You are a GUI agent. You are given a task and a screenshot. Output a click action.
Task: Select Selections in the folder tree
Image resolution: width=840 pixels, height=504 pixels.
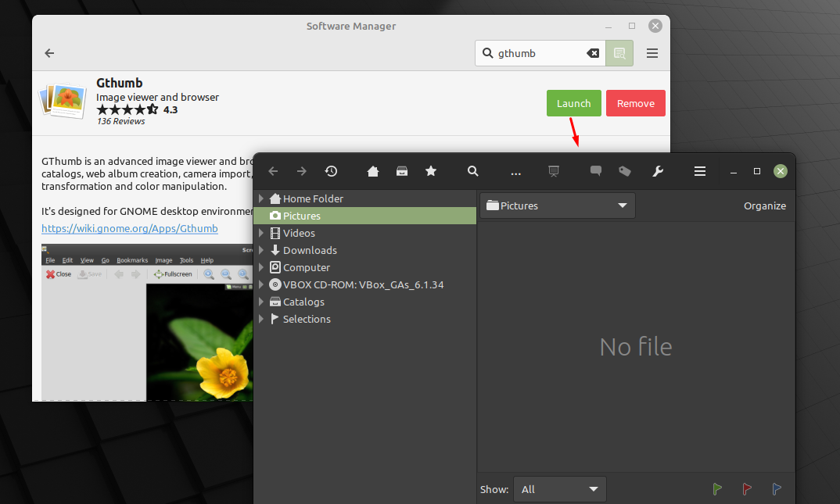(364, 318)
